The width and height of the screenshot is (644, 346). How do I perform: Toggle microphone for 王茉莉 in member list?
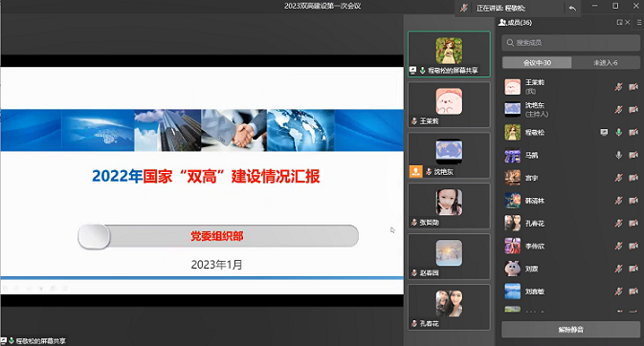(x=618, y=87)
